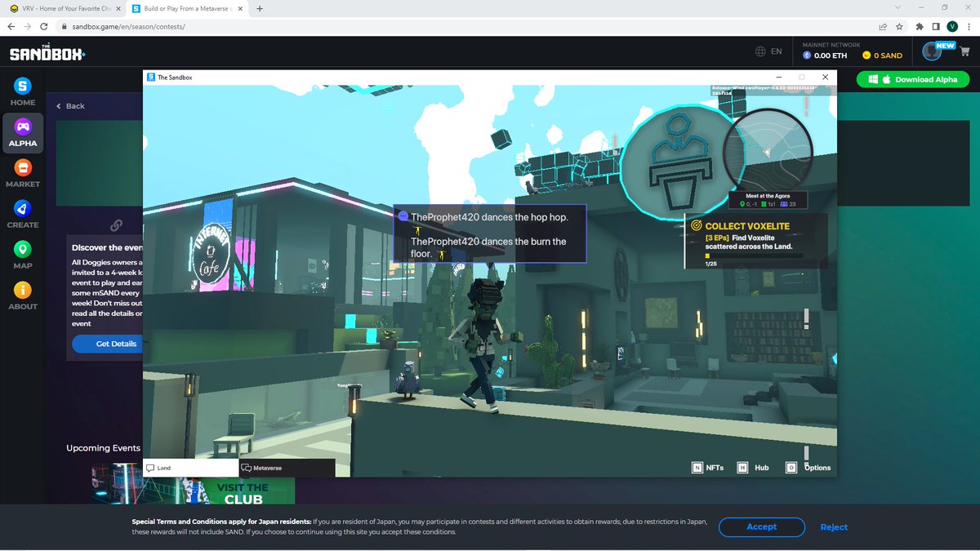
Task: Click the Meet at the Agora label
Action: [x=768, y=196]
